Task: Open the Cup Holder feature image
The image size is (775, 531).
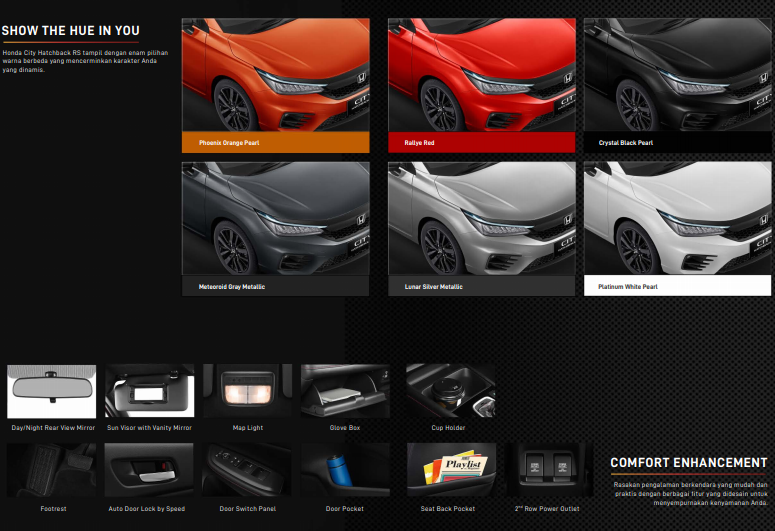Action: pos(449,391)
